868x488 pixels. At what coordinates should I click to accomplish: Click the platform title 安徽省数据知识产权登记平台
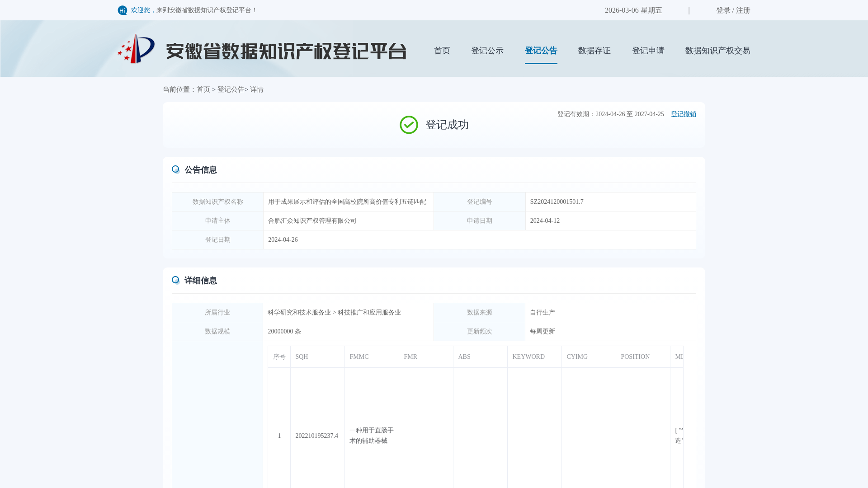pyautogui.click(x=286, y=52)
